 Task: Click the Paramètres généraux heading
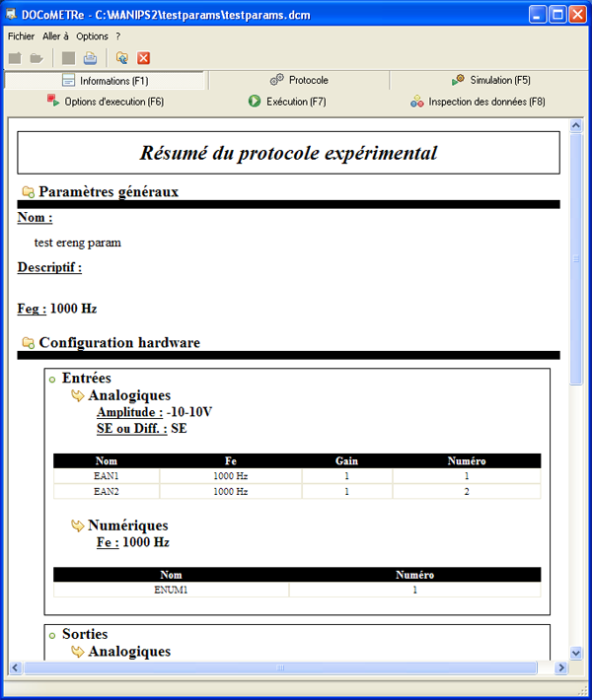(x=109, y=191)
